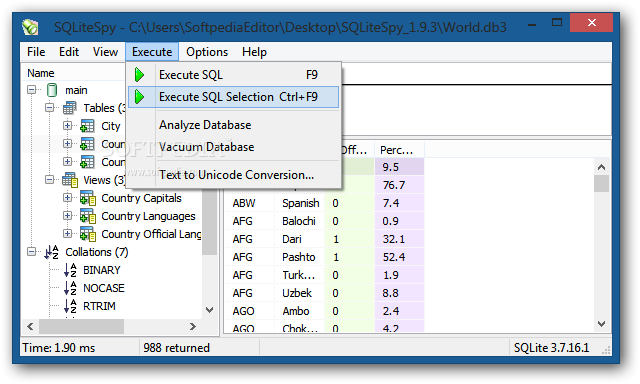The image size is (640, 384).
Task: Collapse the Views tree node
Action: click(50, 180)
